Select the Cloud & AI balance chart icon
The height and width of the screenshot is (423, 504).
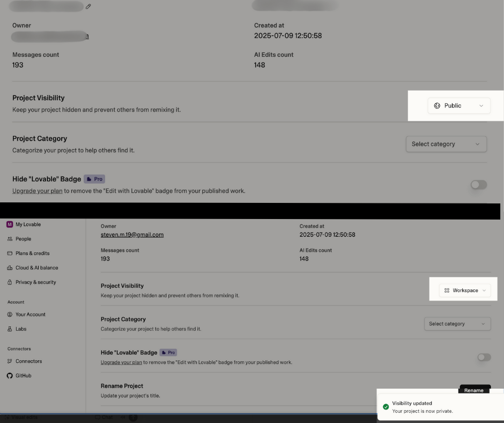(10, 268)
